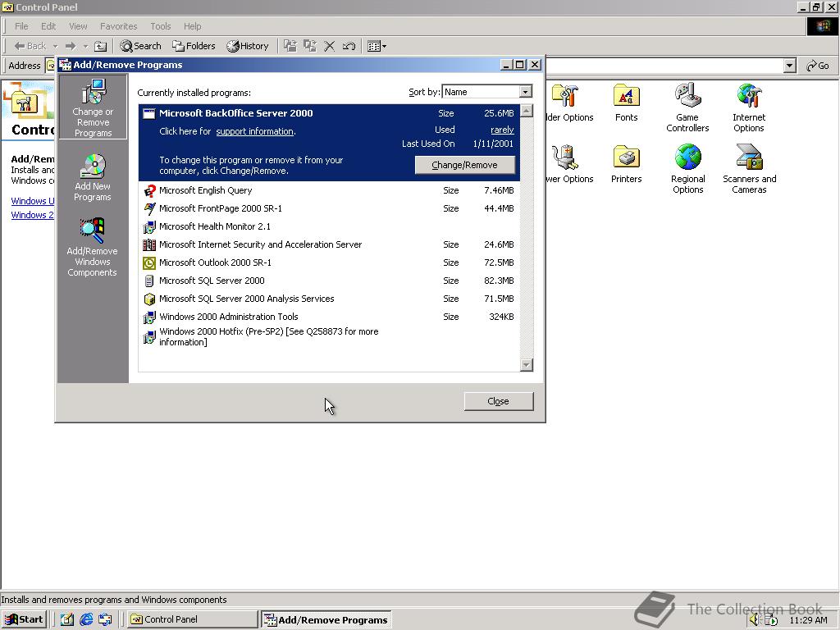Click program list scrollbar up arrow
840x630 pixels.
point(527,111)
